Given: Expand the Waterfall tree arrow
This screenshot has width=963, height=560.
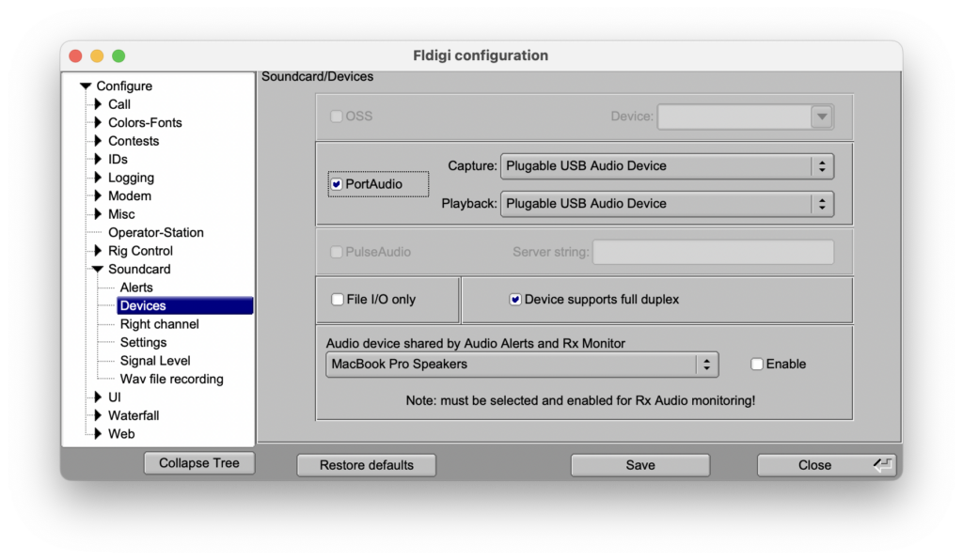Looking at the screenshot, I should [x=97, y=415].
